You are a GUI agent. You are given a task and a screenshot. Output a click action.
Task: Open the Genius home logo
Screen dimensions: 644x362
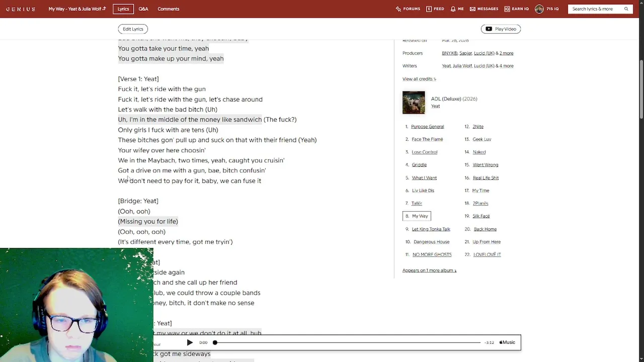[x=21, y=9]
